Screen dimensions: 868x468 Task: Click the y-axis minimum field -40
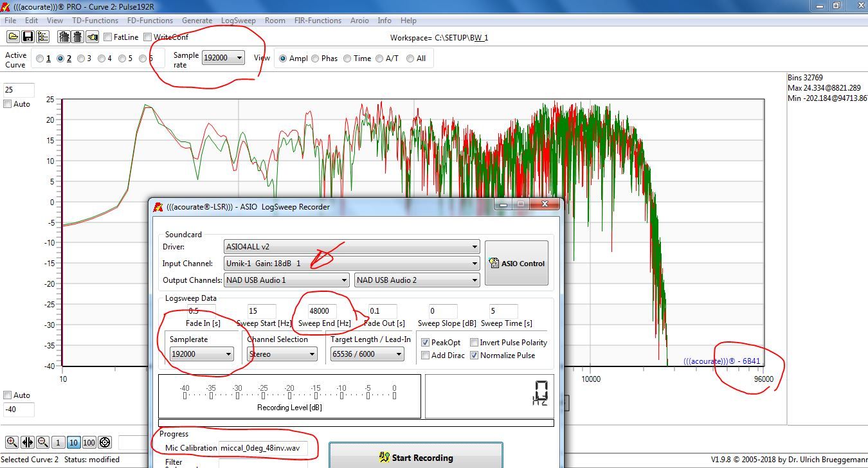(19, 409)
